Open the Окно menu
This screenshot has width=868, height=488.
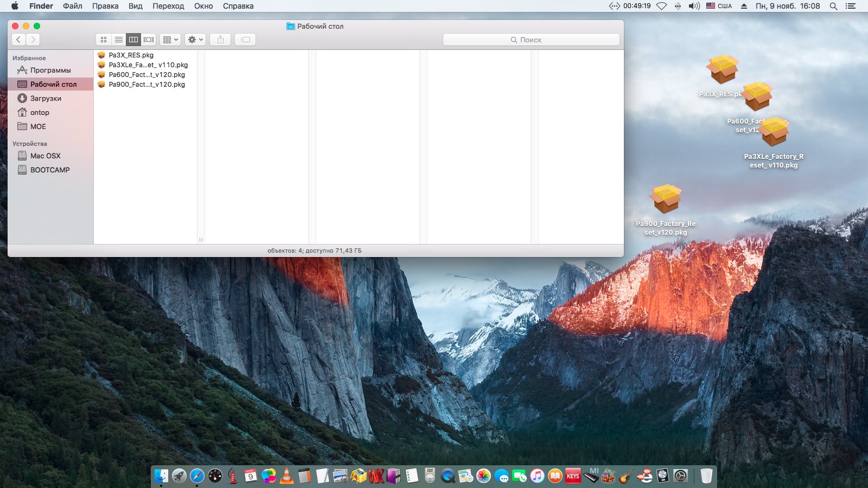click(x=203, y=6)
